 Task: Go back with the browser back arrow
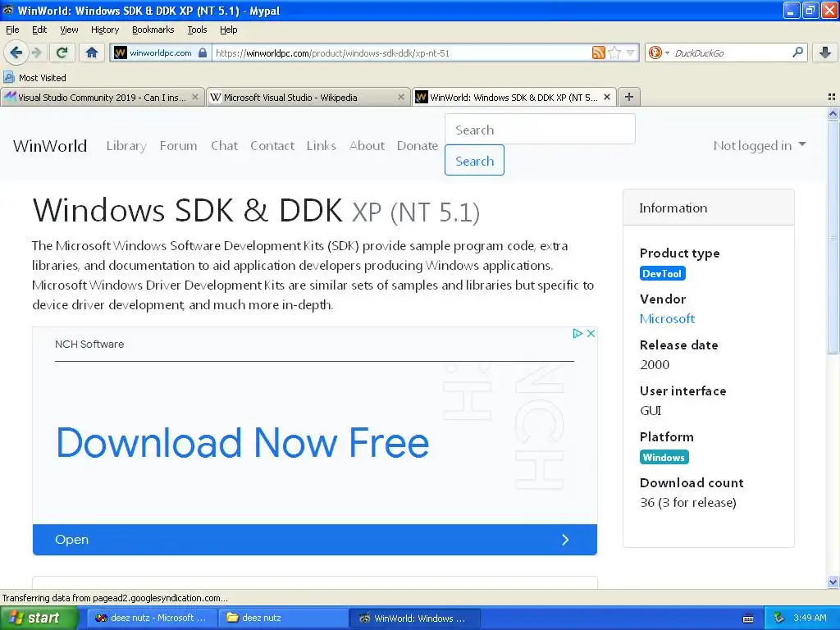[16, 52]
